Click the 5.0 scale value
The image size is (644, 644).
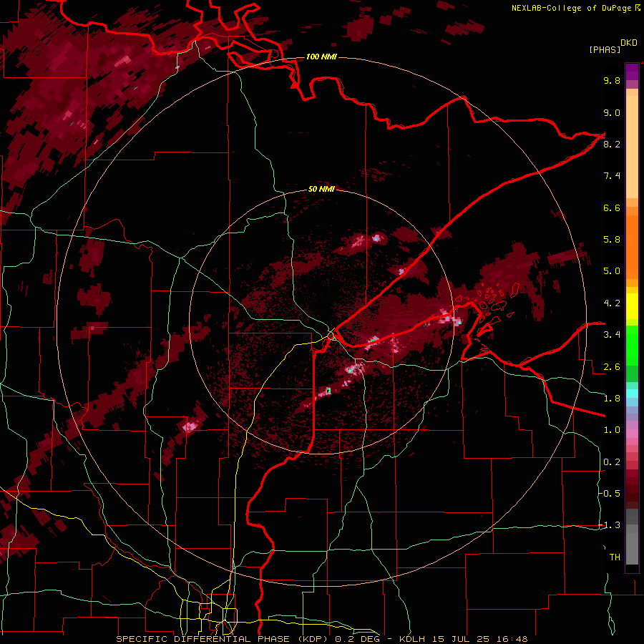612,271
